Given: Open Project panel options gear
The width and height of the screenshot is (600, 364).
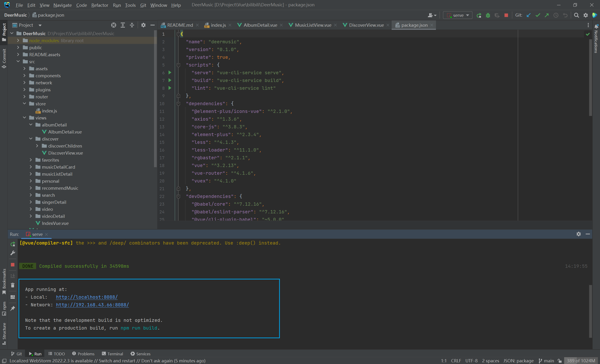Looking at the screenshot, I should click(x=143, y=25).
